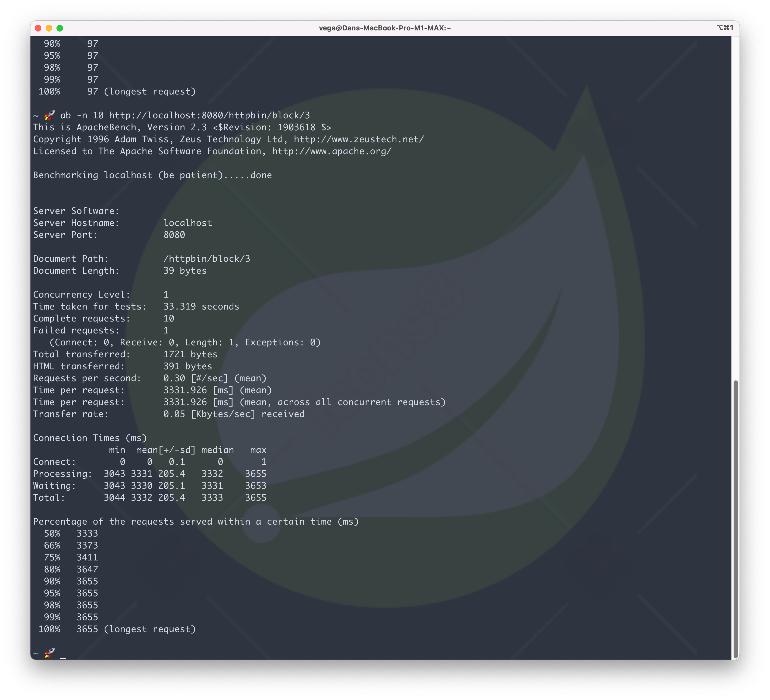The width and height of the screenshot is (770, 700).
Task: Click the first 3331.926 [ms] (mean) value
Action: pos(217,390)
